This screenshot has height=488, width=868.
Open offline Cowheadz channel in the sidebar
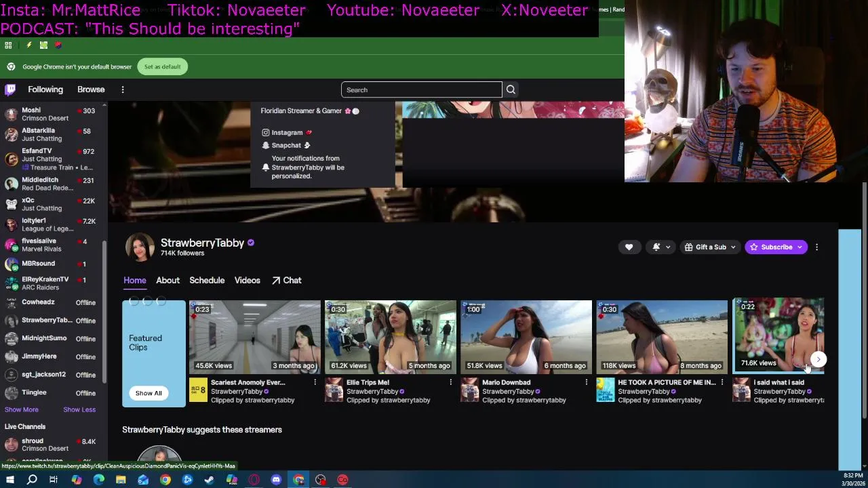coord(53,302)
